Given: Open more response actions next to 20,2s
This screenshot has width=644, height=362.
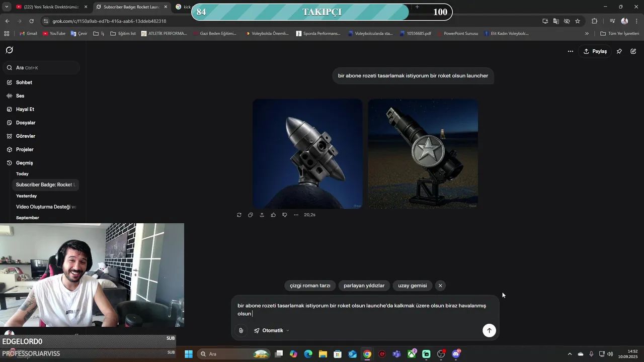Looking at the screenshot, I should click(x=296, y=215).
